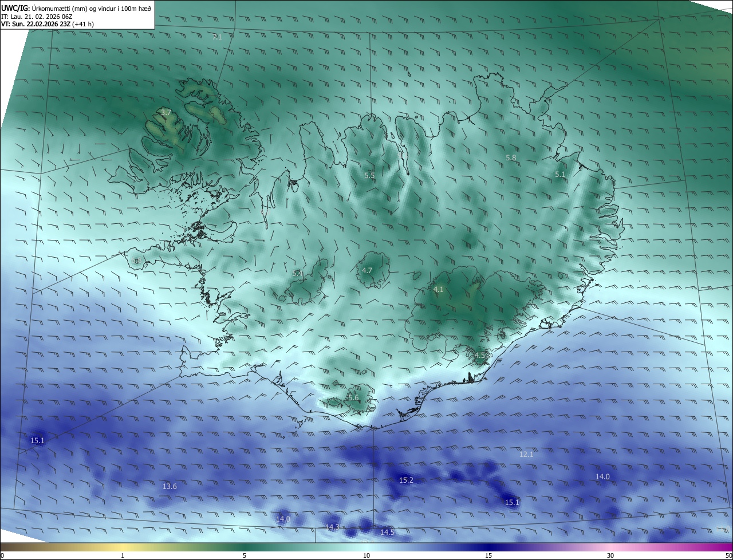
Task: Click the 5.5 value label
Action: coord(369,175)
